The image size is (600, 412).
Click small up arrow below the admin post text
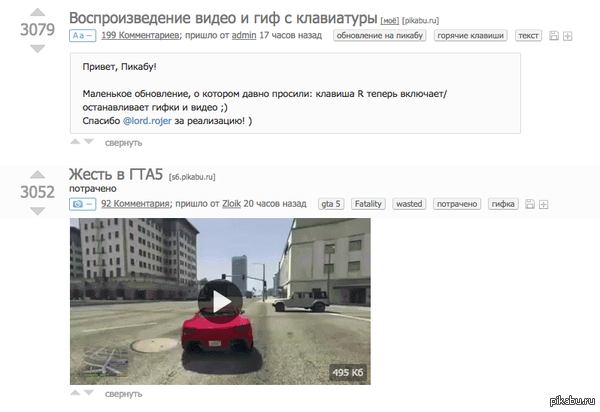[75, 142]
